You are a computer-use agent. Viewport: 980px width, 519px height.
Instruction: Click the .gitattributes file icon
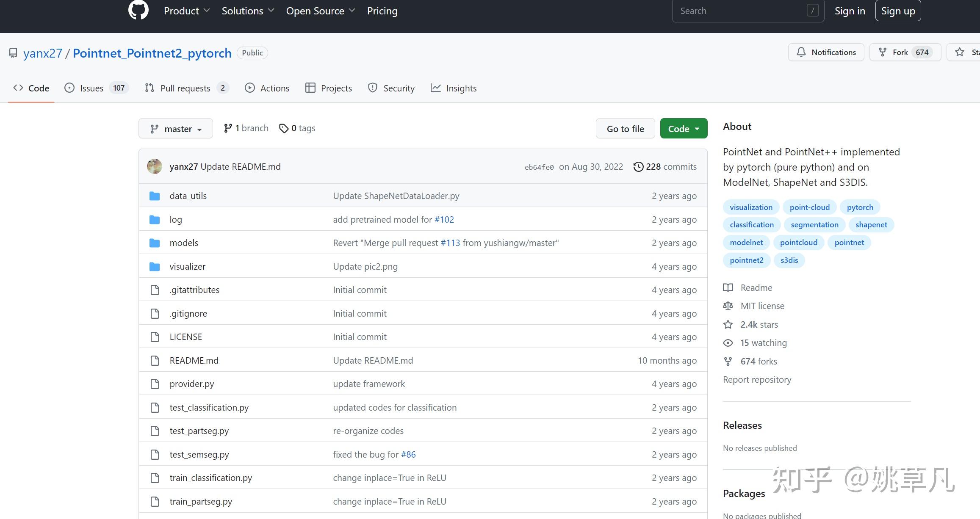[x=155, y=290]
